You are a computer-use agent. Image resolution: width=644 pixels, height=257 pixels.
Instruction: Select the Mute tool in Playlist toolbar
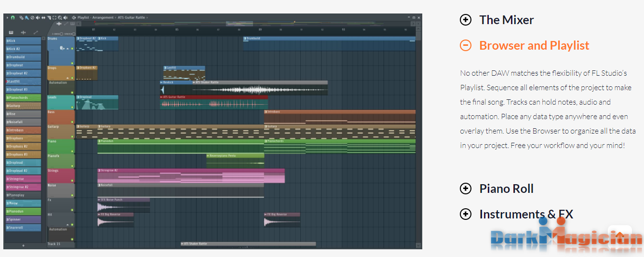point(38,17)
